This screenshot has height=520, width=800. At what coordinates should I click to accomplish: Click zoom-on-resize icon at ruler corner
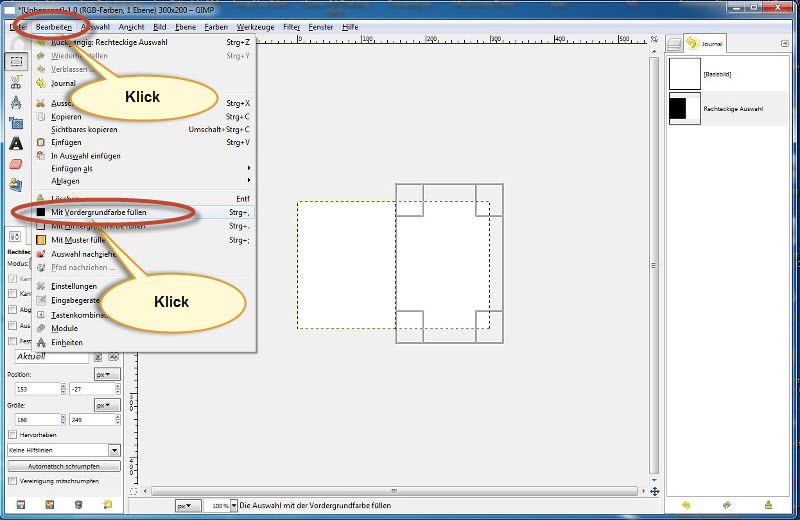(655, 39)
